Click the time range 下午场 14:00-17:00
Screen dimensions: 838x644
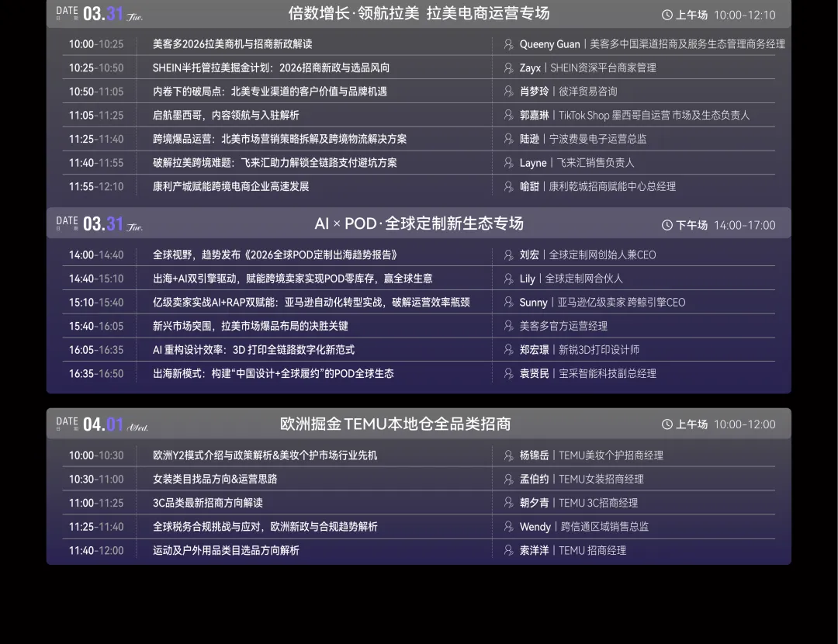point(725,225)
